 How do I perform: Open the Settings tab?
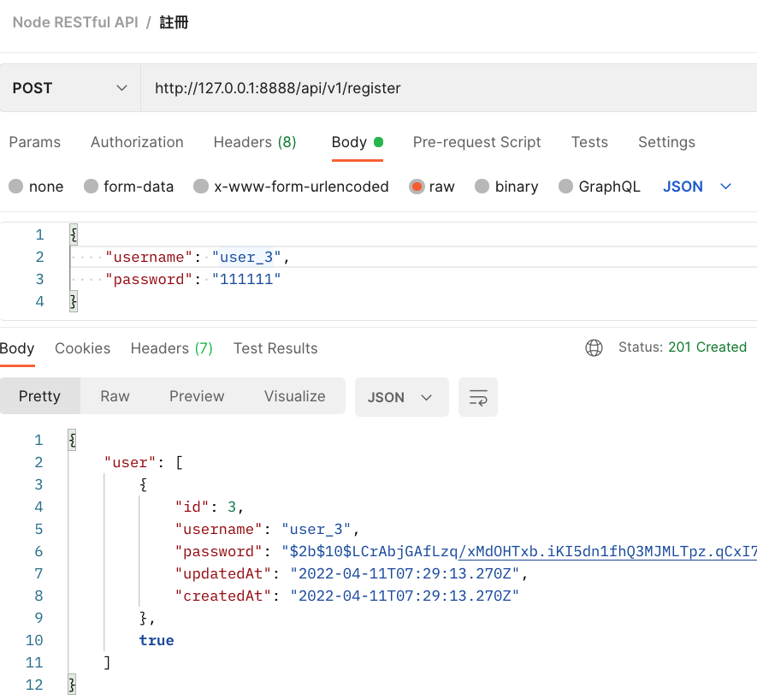tap(666, 142)
